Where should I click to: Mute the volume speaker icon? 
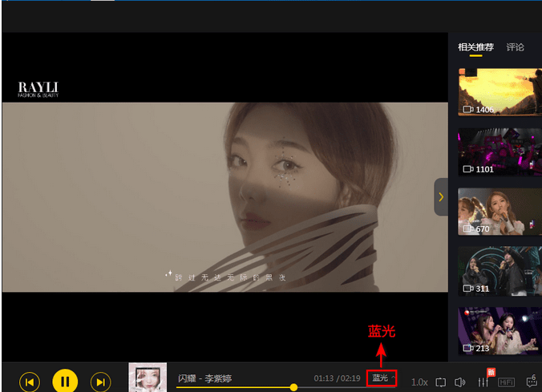coord(459,382)
